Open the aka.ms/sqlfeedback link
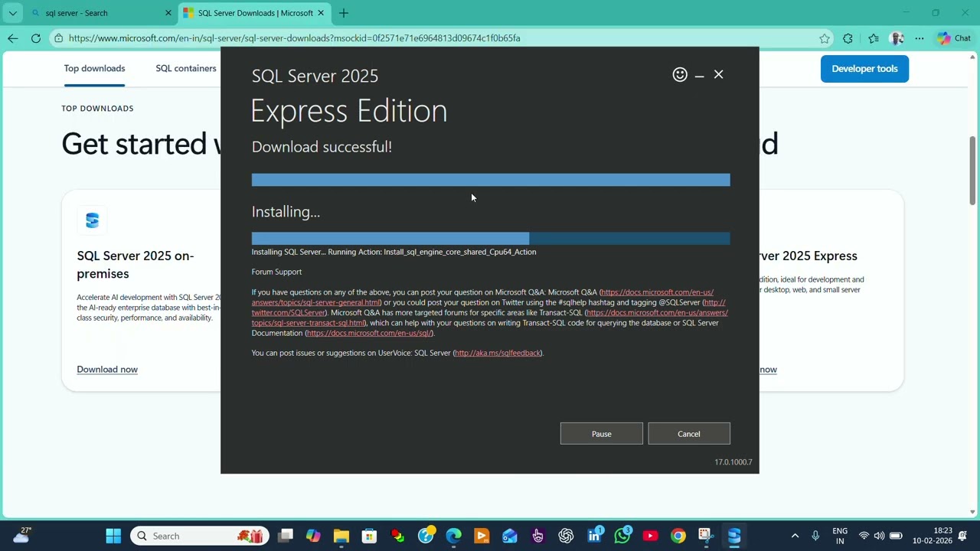 coord(497,353)
